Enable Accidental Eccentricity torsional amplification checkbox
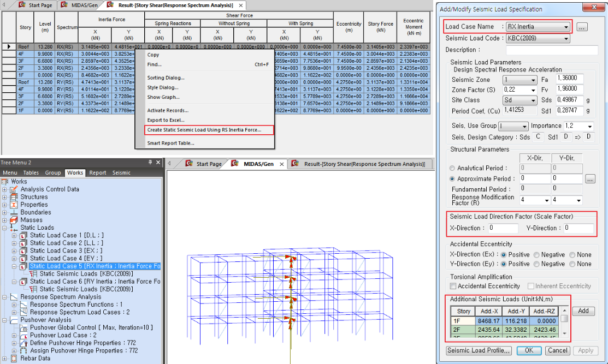Viewport: 608px width, 364px height. (x=453, y=286)
